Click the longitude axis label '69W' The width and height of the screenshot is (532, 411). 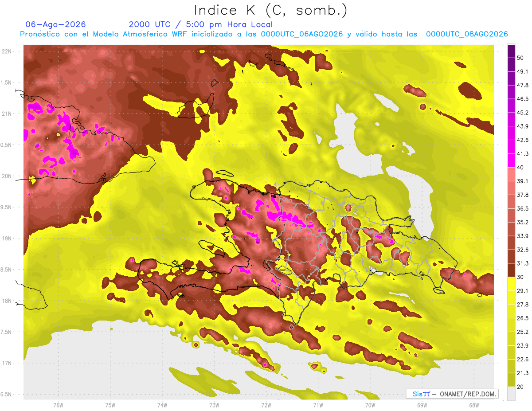click(x=422, y=405)
